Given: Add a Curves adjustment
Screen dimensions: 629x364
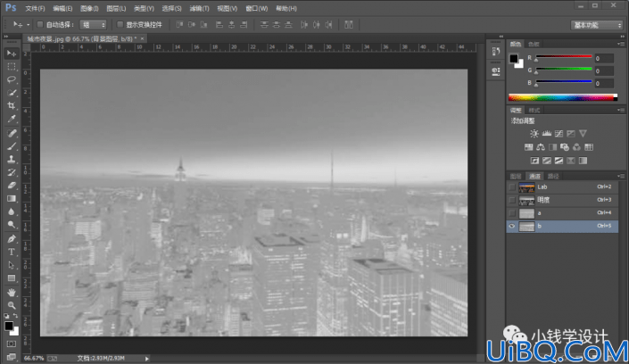Looking at the screenshot, I should [x=559, y=134].
